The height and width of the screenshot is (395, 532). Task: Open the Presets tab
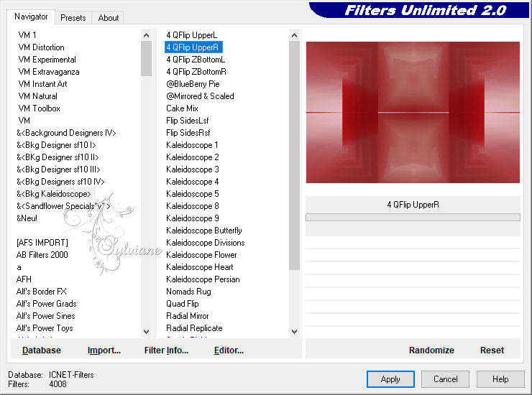[x=73, y=18]
